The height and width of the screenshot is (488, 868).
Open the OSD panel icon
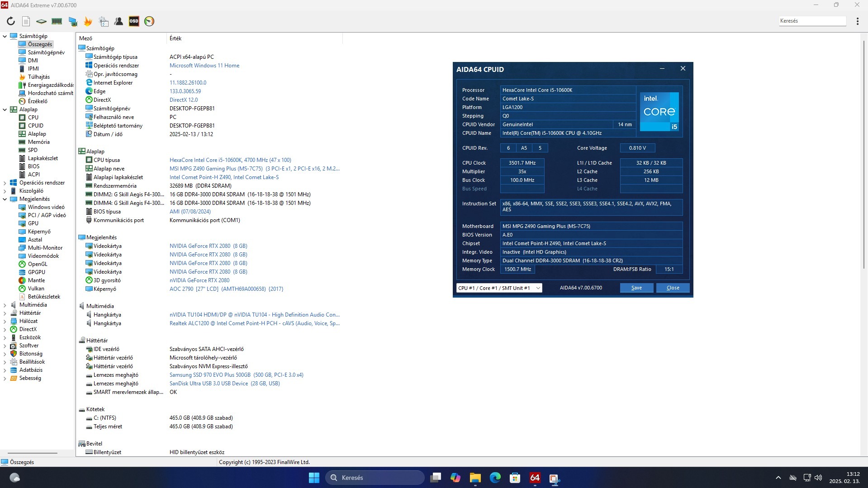(x=134, y=21)
